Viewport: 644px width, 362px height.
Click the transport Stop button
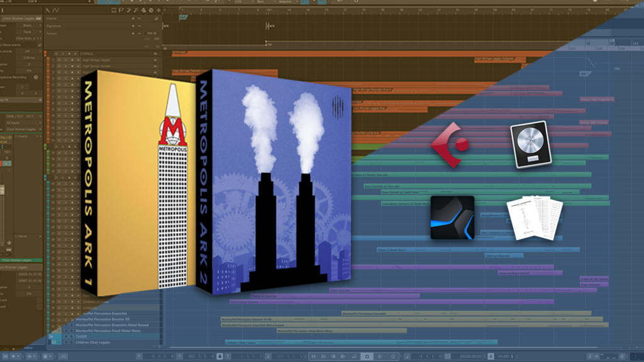367,356
